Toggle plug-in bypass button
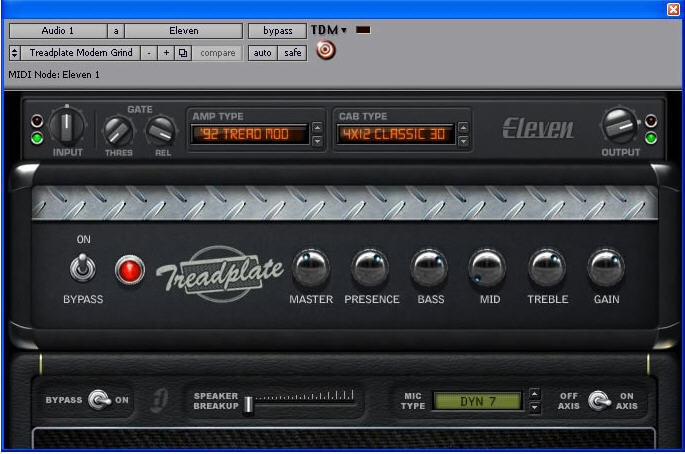685x454 pixels. coord(277,31)
